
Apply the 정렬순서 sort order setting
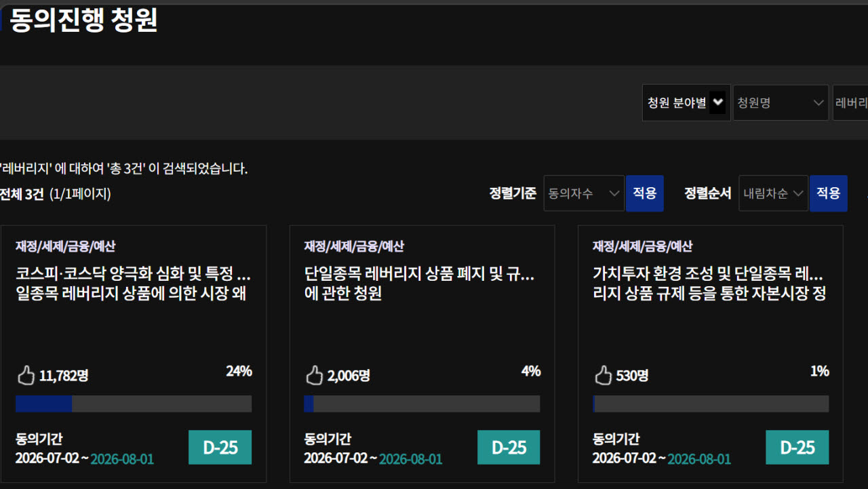(829, 193)
